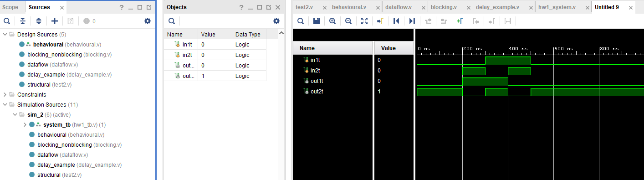Switch to the Scope tab
644x180 pixels.
[10, 7]
